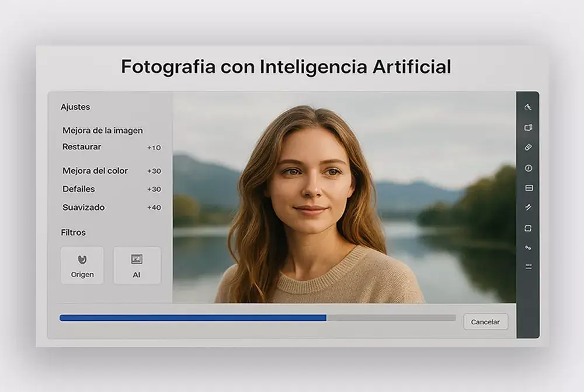Click the Mejora de la imagen heading
The image size is (584, 392).
click(103, 131)
